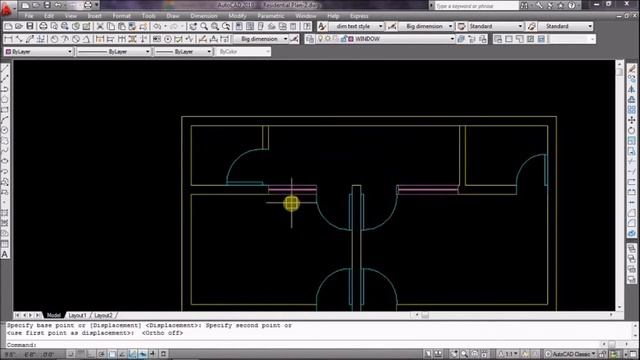Open the 'dim text style' dropdown
Screen dimensions: 640x360
(x=356, y=26)
